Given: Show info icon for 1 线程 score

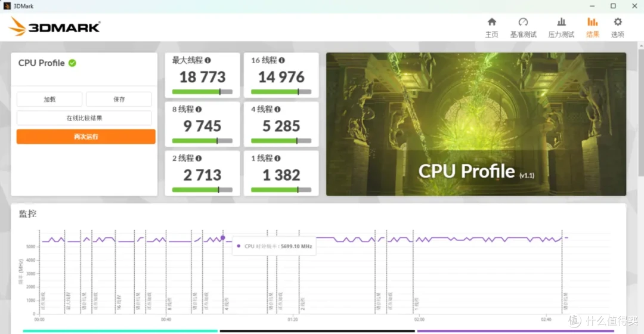Looking at the screenshot, I should coord(277,158).
